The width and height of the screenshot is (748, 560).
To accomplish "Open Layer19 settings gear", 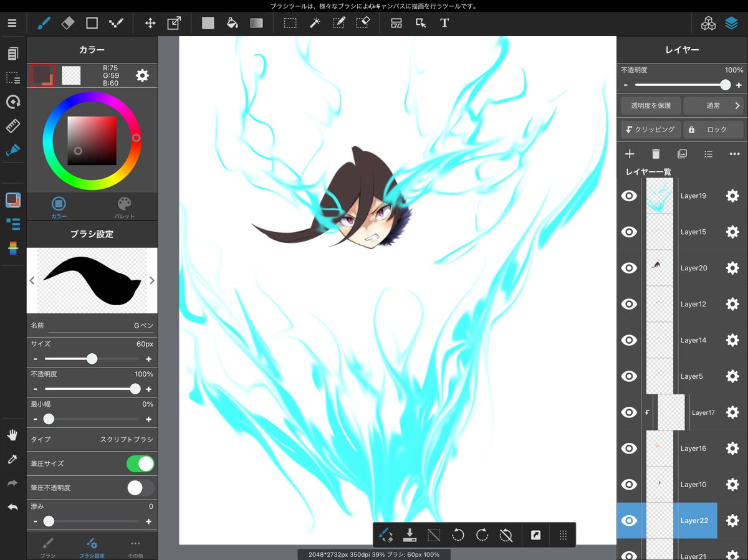I will [732, 196].
